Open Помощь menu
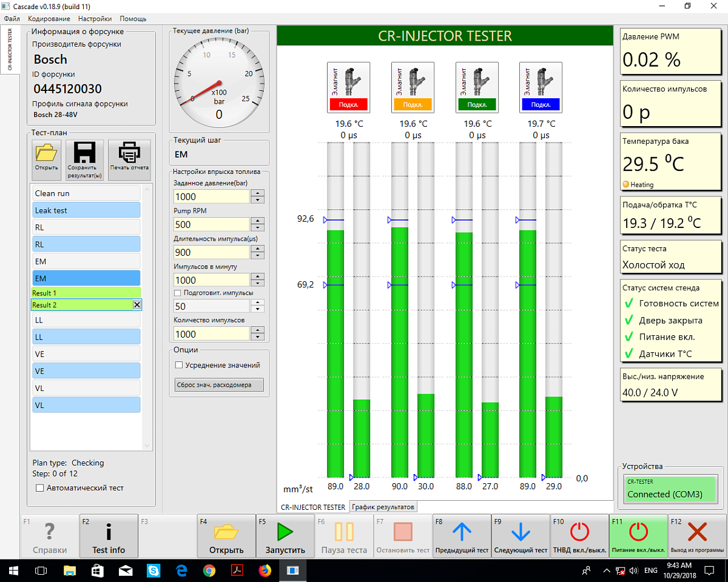This screenshot has width=728, height=582. coord(133,19)
